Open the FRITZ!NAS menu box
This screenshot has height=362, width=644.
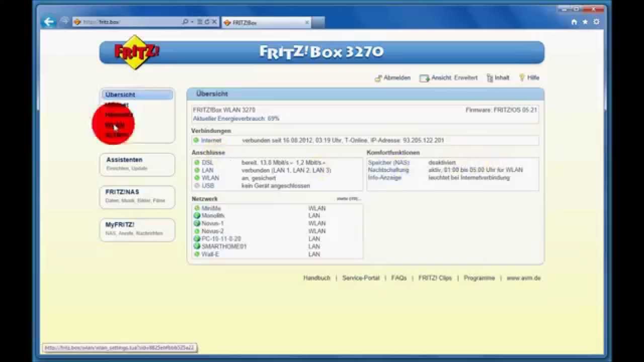click(137, 197)
